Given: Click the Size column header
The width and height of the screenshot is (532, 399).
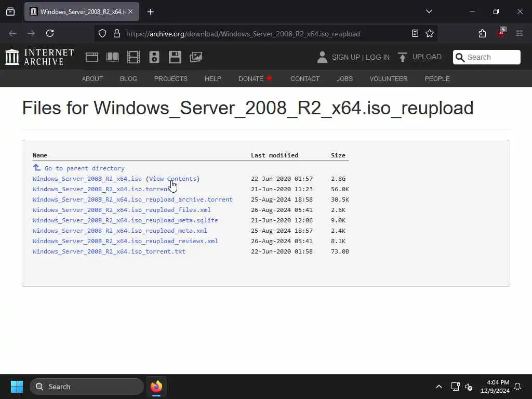Looking at the screenshot, I should pyautogui.click(x=338, y=155).
